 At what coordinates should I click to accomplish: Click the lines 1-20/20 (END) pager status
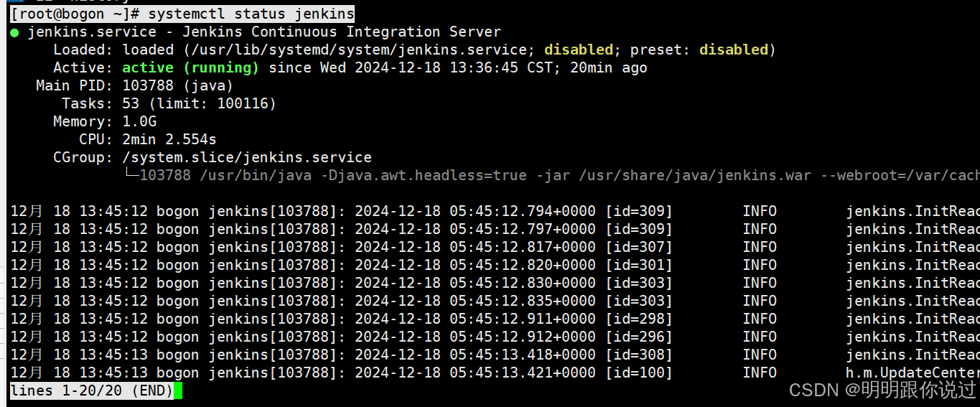pos(92,391)
